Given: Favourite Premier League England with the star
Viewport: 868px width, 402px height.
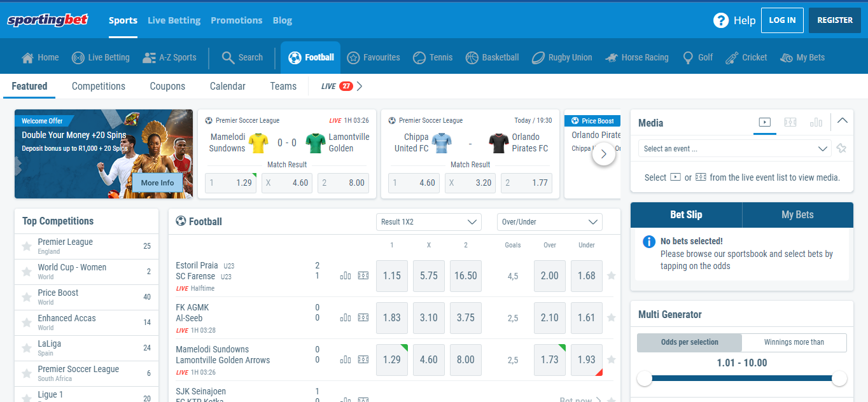Looking at the screenshot, I should point(25,246).
